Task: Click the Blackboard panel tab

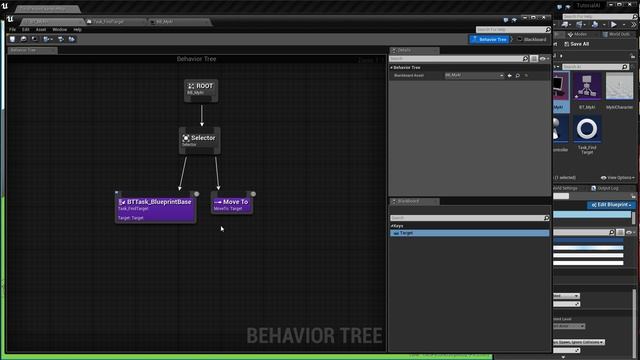Action: (414, 201)
